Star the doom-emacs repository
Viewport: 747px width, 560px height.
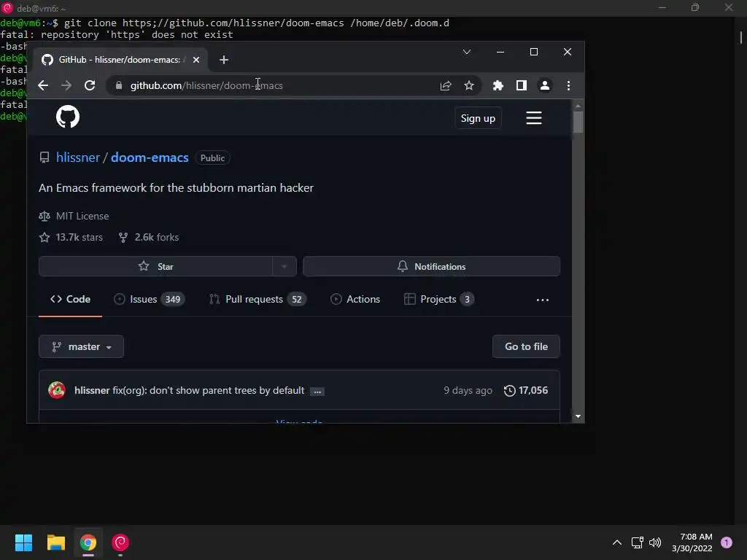click(x=156, y=267)
